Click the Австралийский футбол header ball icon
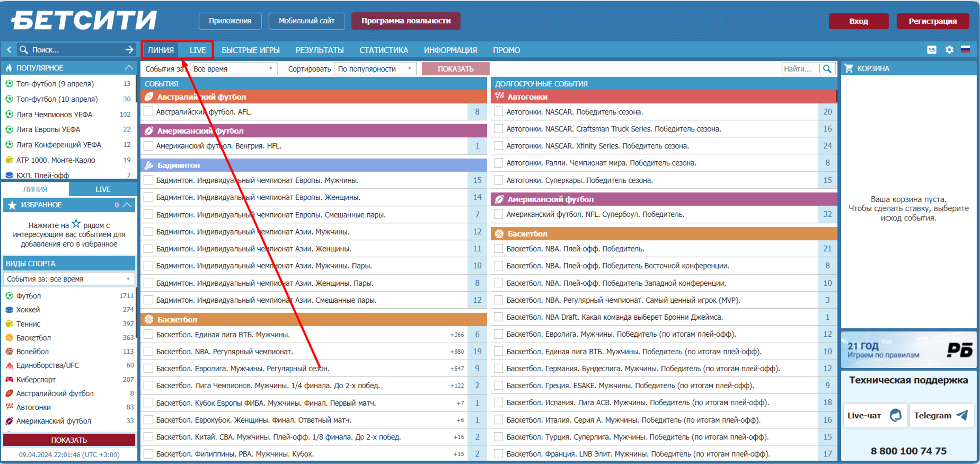This screenshot has height=464, width=980. tap(149, 97)
